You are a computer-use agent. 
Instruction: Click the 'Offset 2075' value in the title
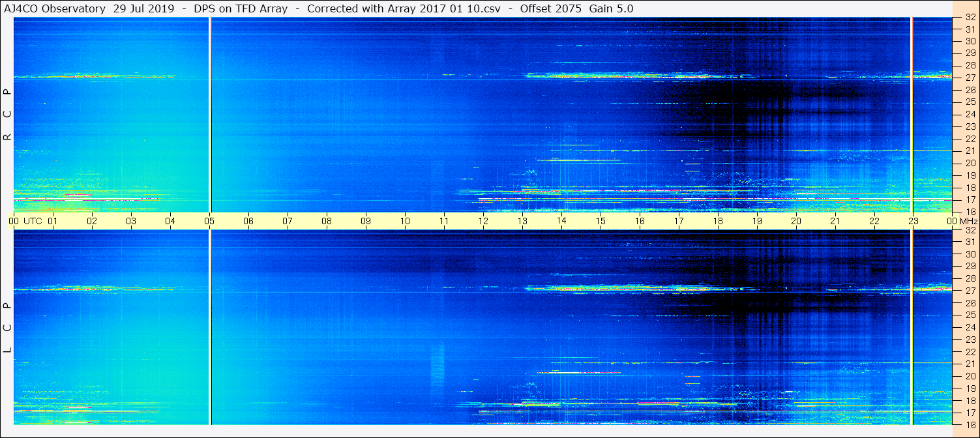pos(552,8)
